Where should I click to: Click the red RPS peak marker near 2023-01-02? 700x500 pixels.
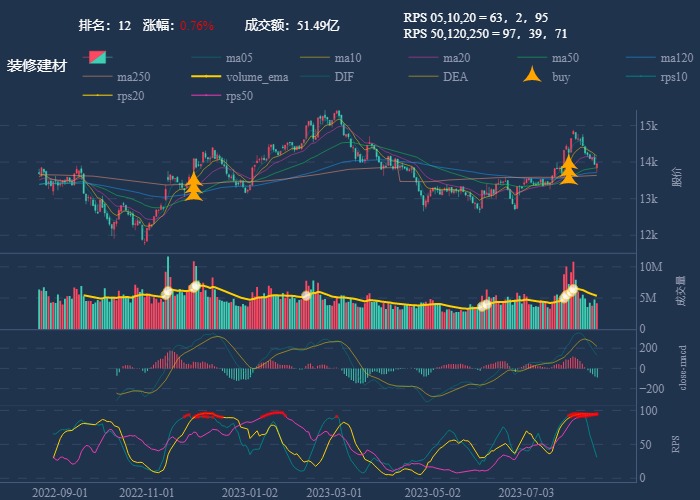pyautogui.click(x=272, y=414)
